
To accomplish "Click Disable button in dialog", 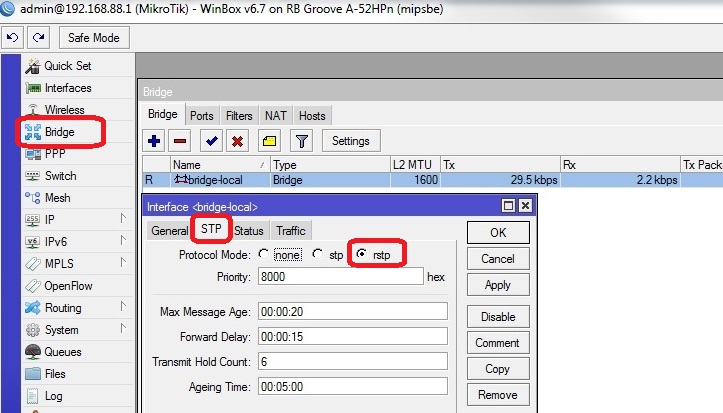I will [498, 317].
